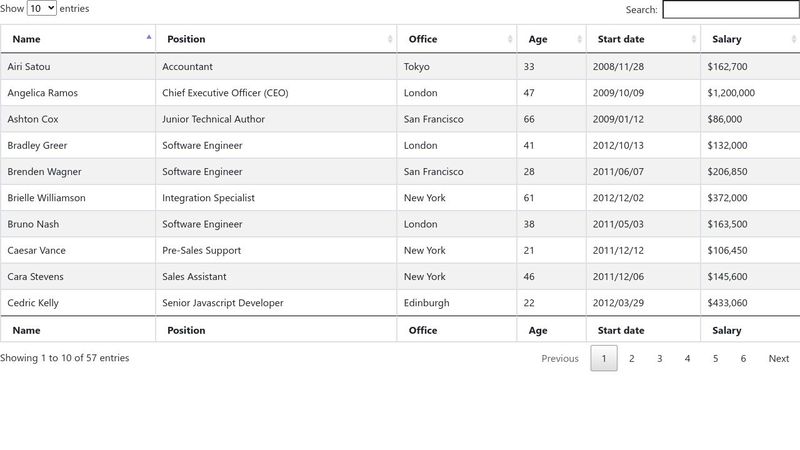Click the Angelica Ramos name cell
The width and height of the screenshot is (800, 450).
pos(43,93)
